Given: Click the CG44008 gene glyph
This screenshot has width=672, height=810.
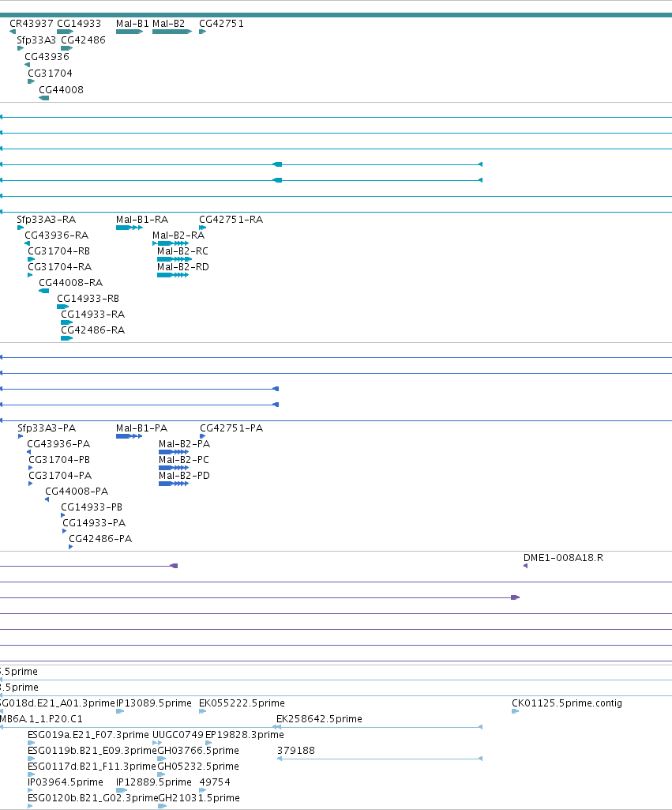Looking at the screenshot, I should (44, 98).
